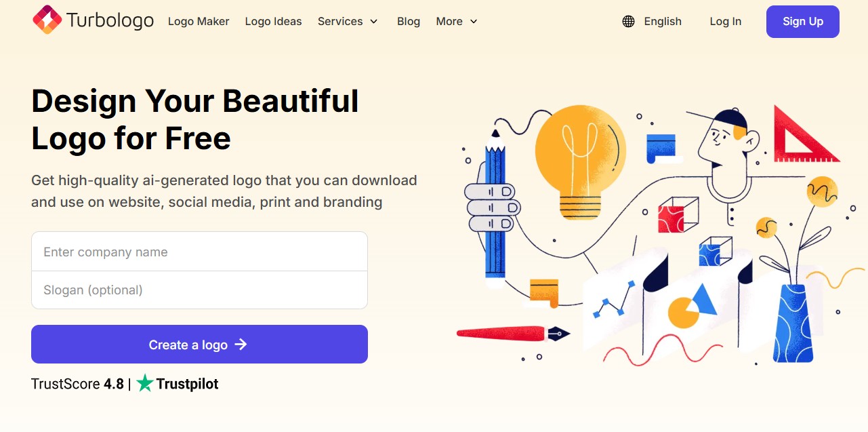Go to the Logo Ideas page
Screen dimensions: 868x432
pyautogui.click(x=273, y=22)
